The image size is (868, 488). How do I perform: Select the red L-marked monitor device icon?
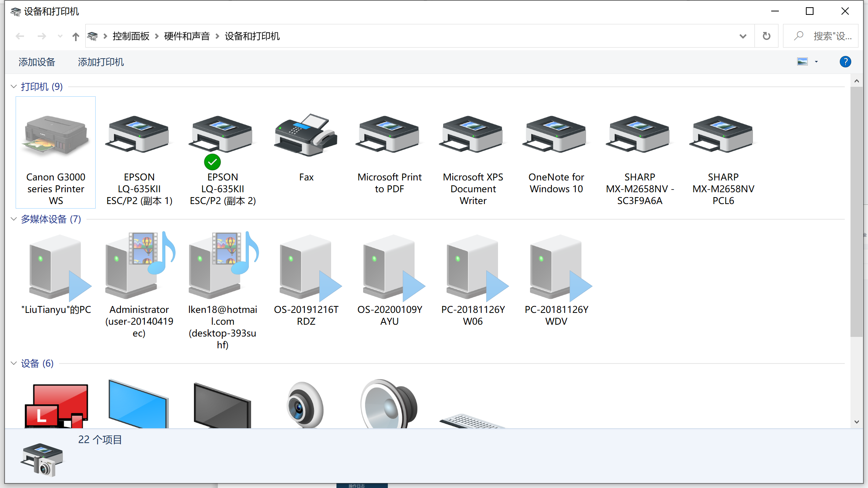[56, 405]
